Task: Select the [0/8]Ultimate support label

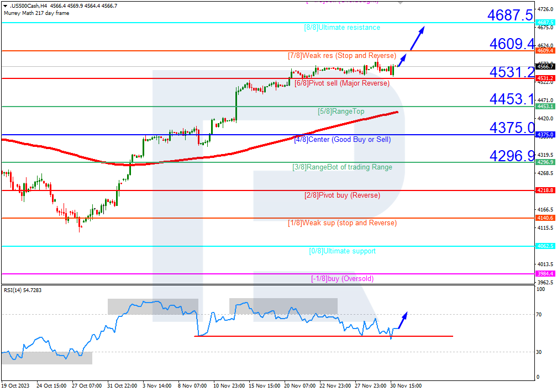Action: pos(343,251)
